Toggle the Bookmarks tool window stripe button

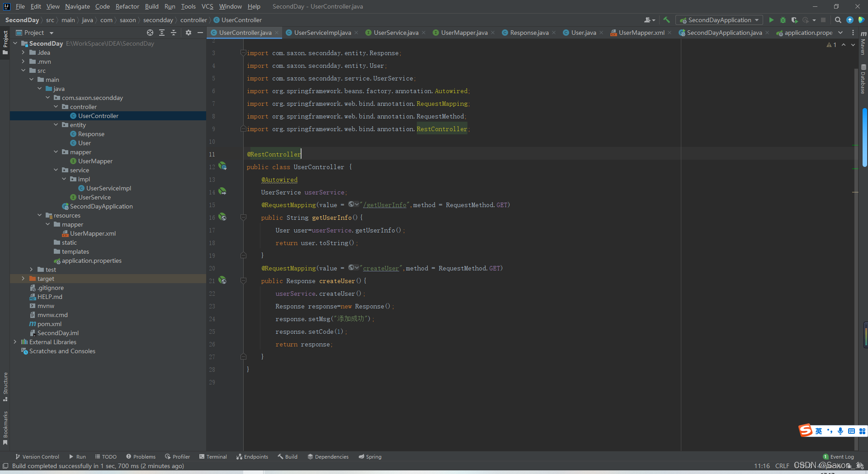coord(5,427)
